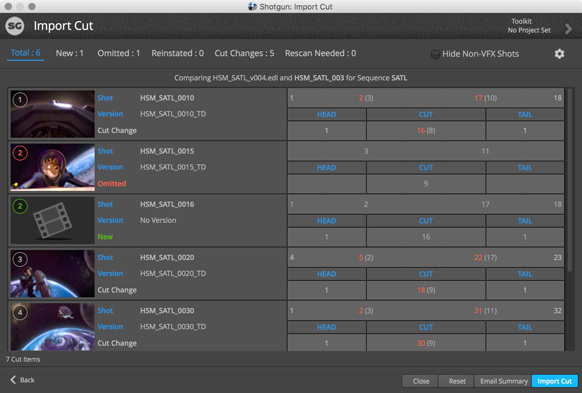Click the Shot label of HSM_SATL_0020
Viewport: 582px width, 393px height.
pyautogui.click(x=105, y=257)
